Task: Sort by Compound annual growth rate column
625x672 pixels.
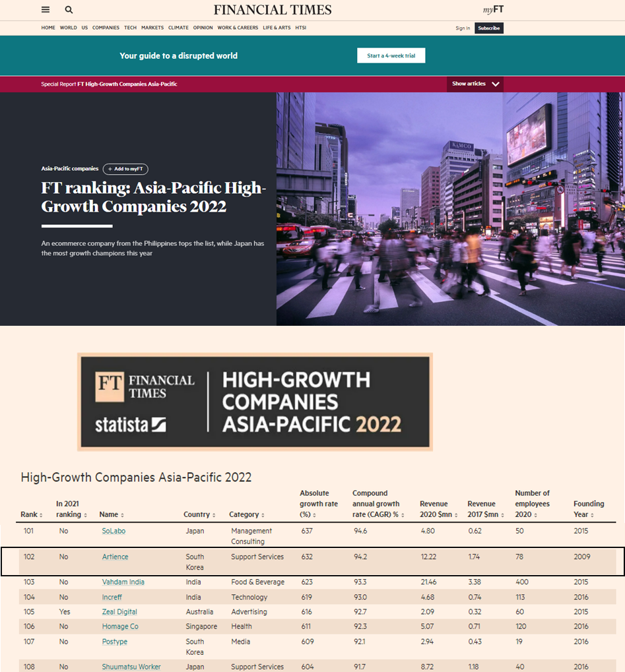Action: coord(378,504)
